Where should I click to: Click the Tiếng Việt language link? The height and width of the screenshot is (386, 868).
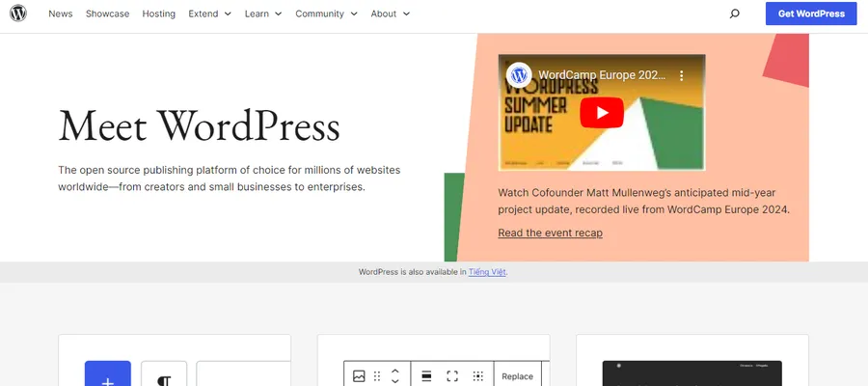[x=487, y=272]
